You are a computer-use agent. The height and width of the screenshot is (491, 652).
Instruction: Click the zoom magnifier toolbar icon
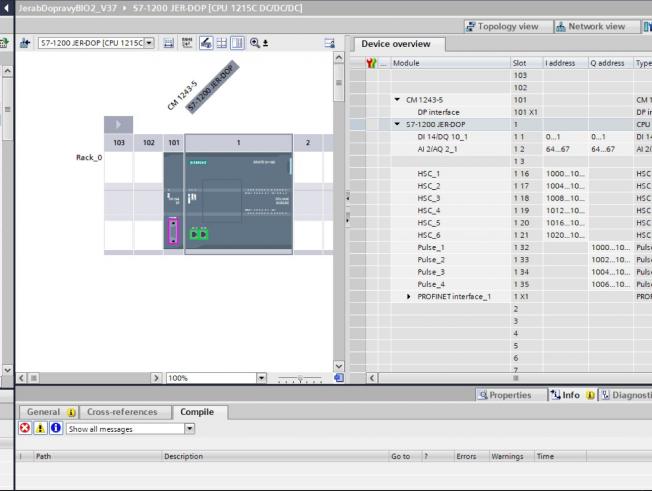254,43
